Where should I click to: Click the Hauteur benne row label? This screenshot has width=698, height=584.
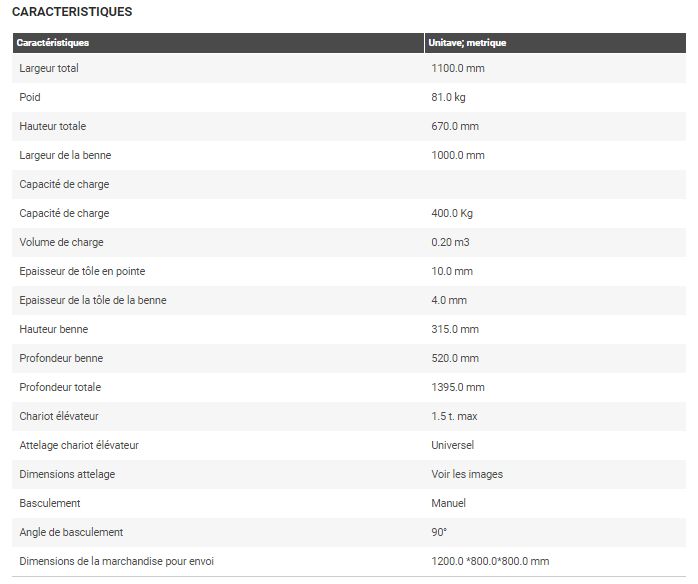pyautogui.click(x=54, y=330)
